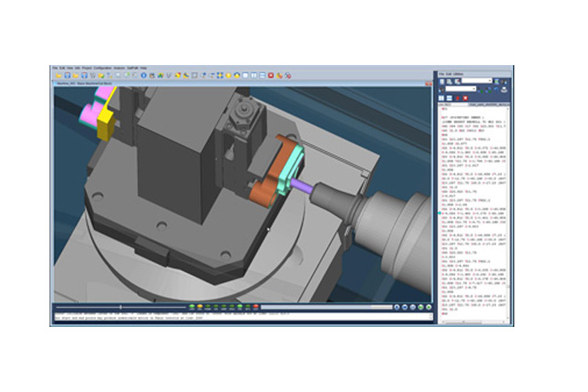Open the upper dropdown in NC program toolbar
Viewport: 588px width, 392px height.
[x=477, y=81]
